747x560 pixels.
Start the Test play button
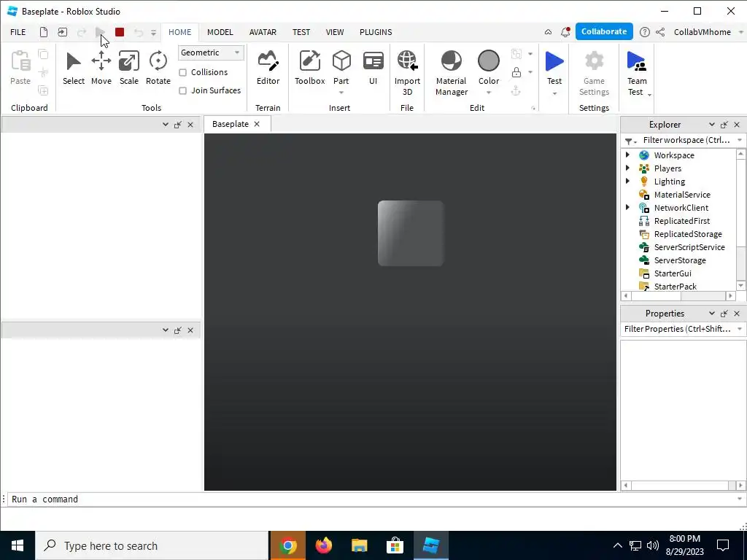(554, 62)
